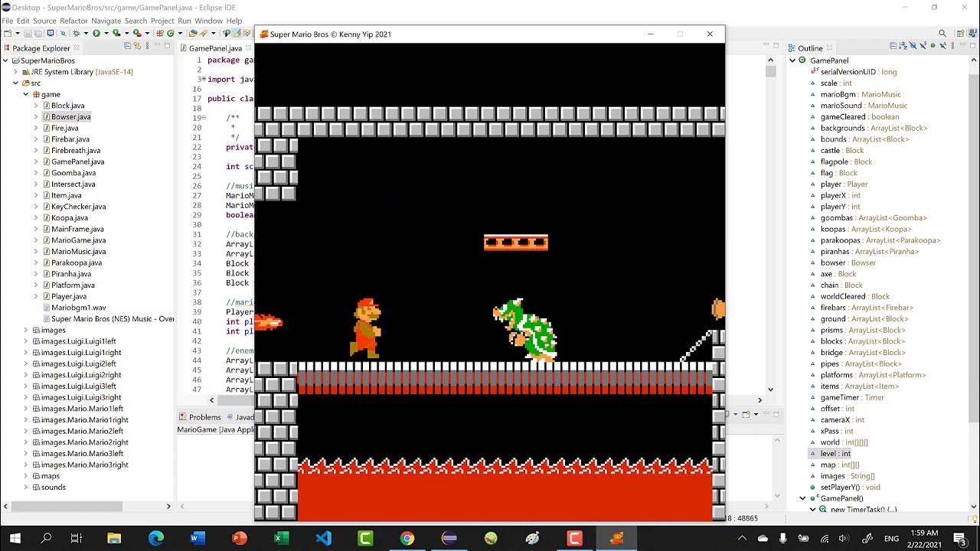
Task: Open Visual Studio Code from the taskbar
Action: coord(323,539)
